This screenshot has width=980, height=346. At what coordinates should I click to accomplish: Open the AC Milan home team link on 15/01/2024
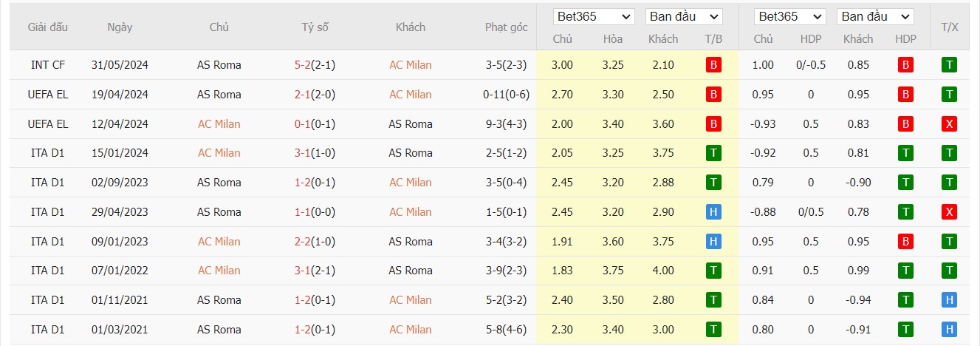click(219, 153)
